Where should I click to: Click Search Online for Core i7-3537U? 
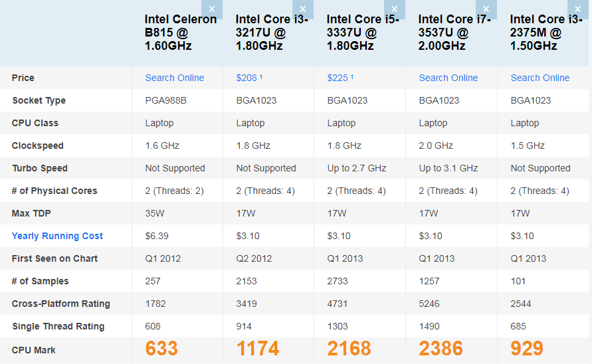pos(448,78)
